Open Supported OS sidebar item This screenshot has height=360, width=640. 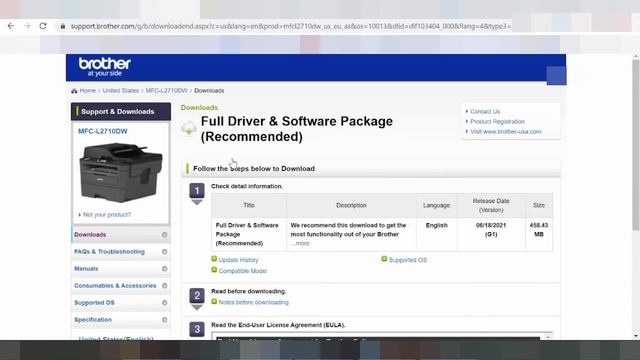pos(121,303)
